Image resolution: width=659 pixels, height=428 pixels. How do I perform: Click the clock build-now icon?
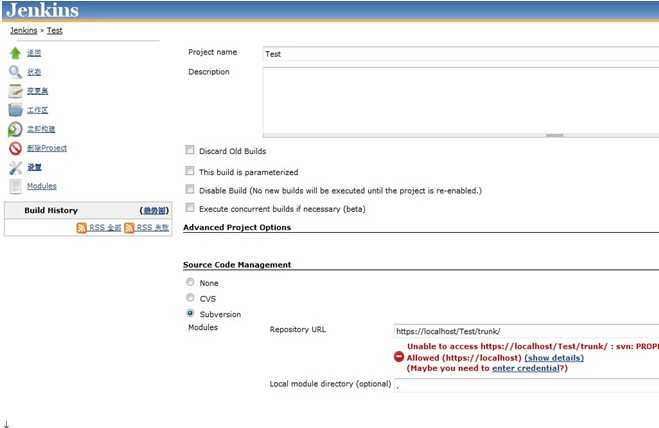click(15, 129)
